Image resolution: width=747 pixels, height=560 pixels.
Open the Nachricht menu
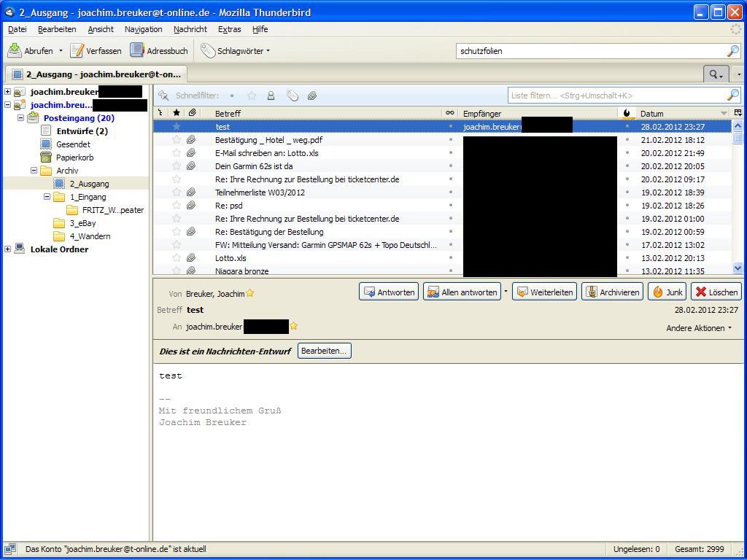190,29
